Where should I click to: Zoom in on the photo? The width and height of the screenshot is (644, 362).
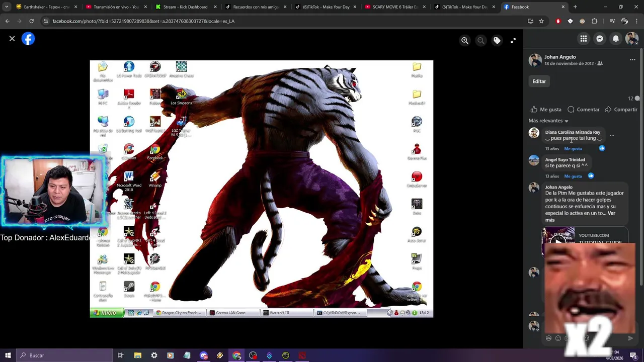point(465,40)
